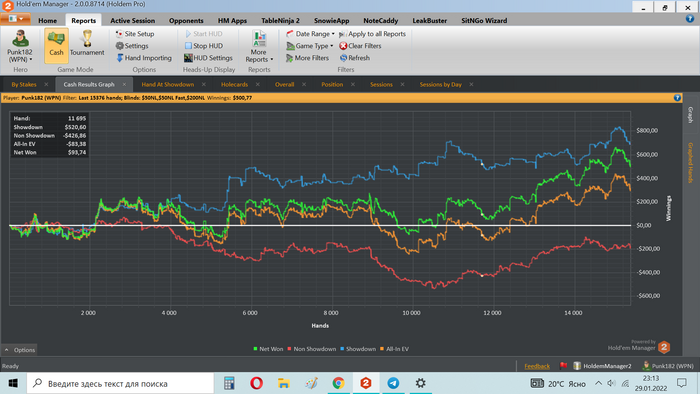Switch to Hand At Showdown report tab
This screenshot has width=700, height=394.
pos(168,84)
